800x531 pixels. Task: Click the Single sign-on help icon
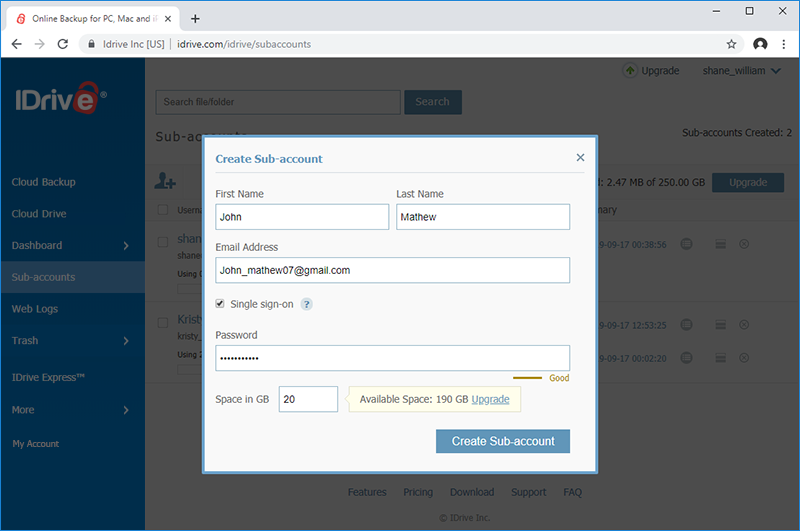point(306,305)
